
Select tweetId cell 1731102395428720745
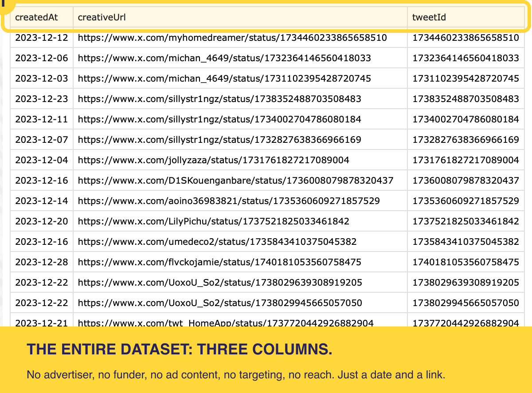[466, 79]
